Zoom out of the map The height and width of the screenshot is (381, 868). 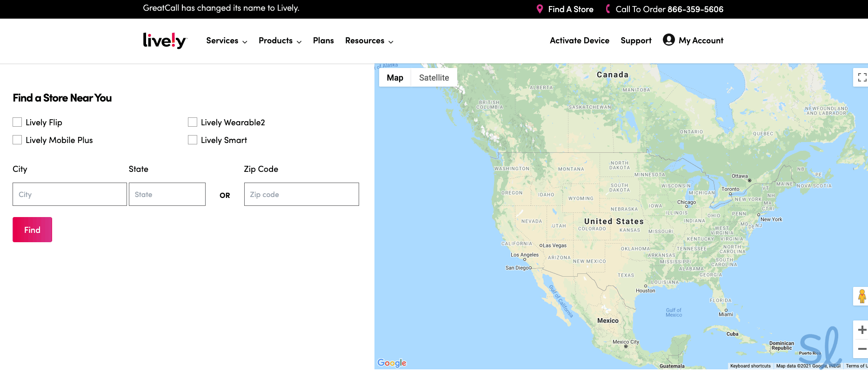pos(861,349)
